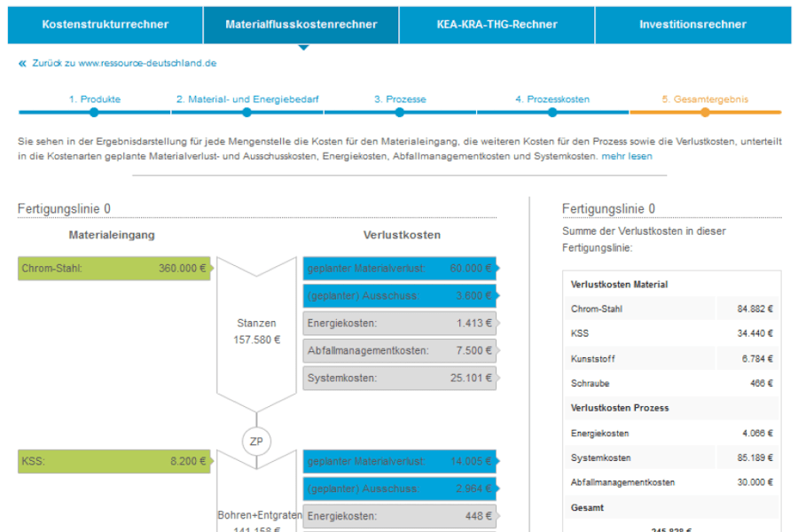
Task: Switch to the Kostenstrukturrechner tab
Action: [x=105, y=24]
